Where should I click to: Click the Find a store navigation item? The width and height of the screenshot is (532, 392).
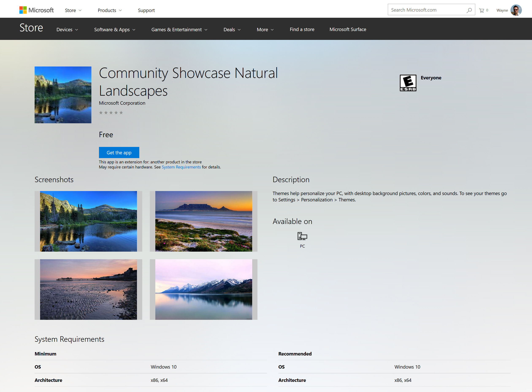pyautogui.click(x=302, y=29)
